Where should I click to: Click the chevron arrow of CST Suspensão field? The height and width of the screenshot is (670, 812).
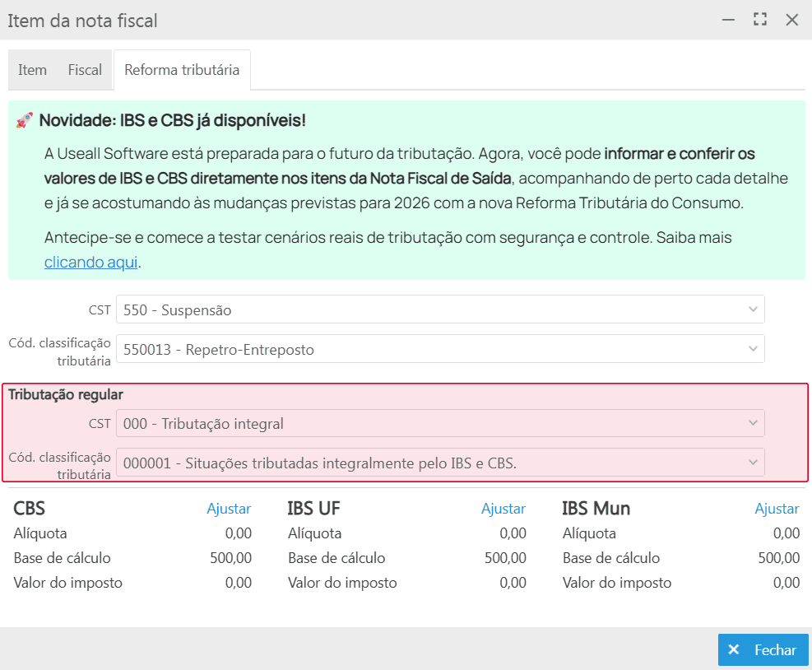tap(752, 309)
